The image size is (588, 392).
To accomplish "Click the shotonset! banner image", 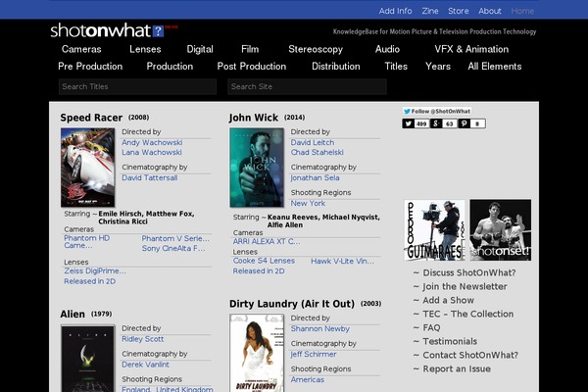I will click(500, 230).
